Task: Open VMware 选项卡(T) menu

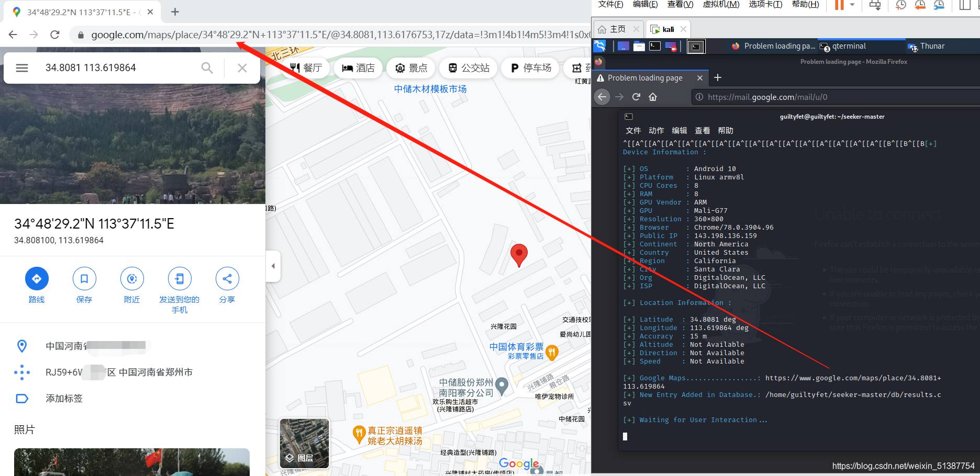Action: pyautogui.click(x=765, y=4)
